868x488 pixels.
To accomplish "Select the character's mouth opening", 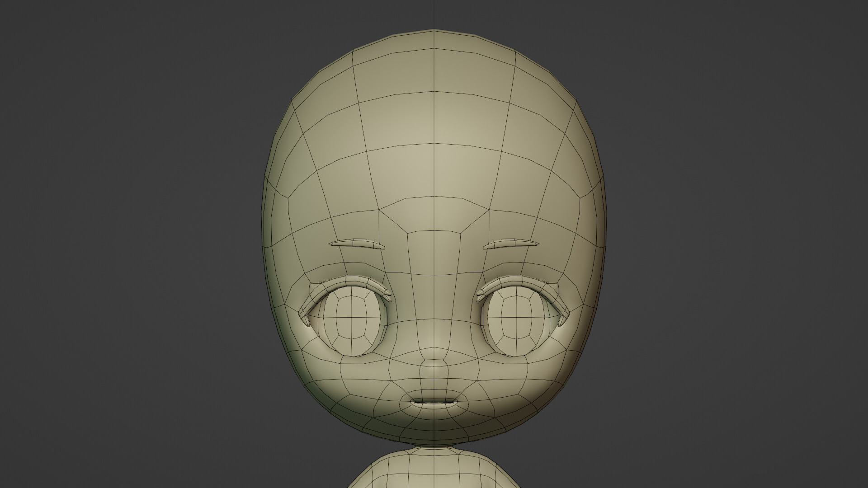I will (434, 401).
